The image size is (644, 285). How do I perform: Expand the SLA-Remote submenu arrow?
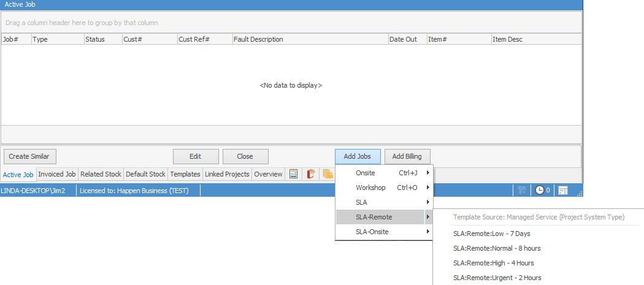point(428,217)
